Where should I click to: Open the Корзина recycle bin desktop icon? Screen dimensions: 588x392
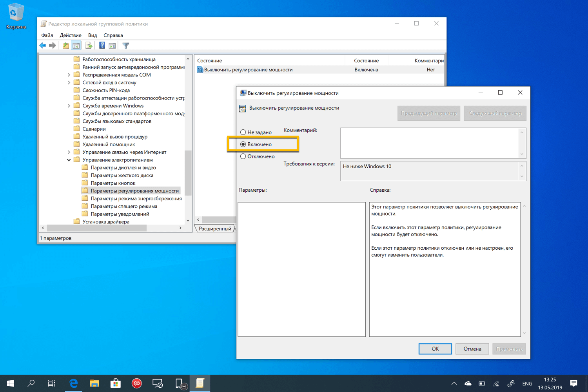pyautogui.click(x=16, y=16)
